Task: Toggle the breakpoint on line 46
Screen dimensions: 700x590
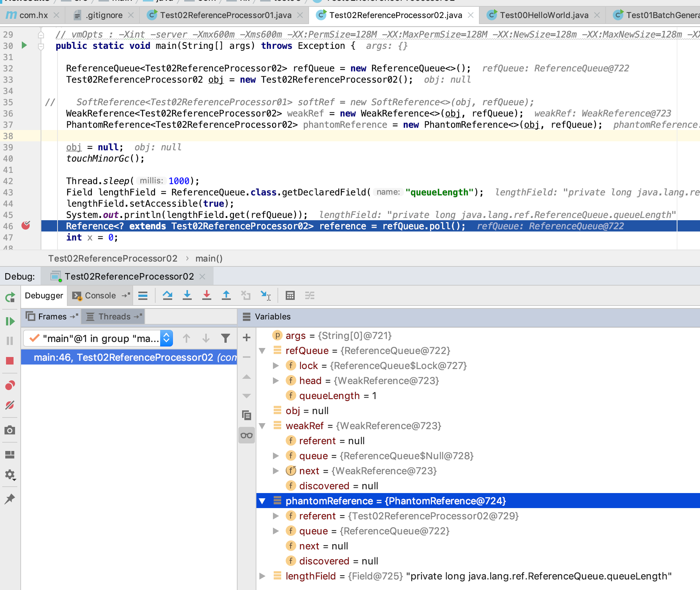Action: (x=25, y=225)
